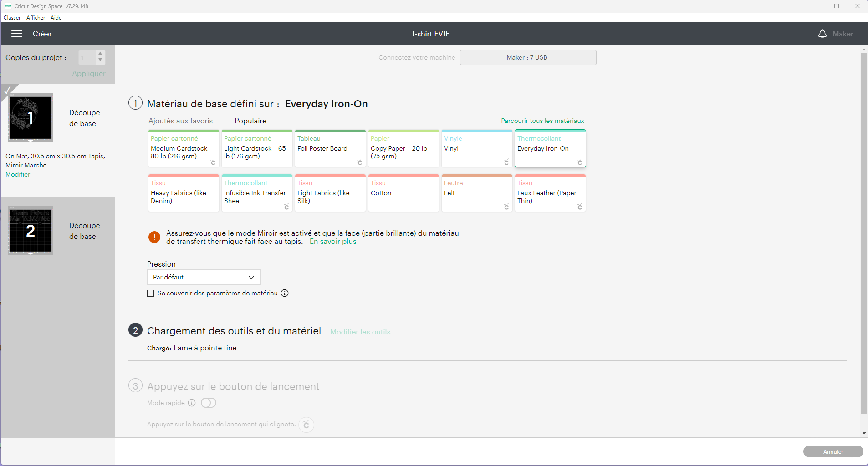This screenshot has height=466, width=868.
Task: Click Cricut icon on Foil Poster Board card
Action: pyautogui.click(x=360, y=162)
